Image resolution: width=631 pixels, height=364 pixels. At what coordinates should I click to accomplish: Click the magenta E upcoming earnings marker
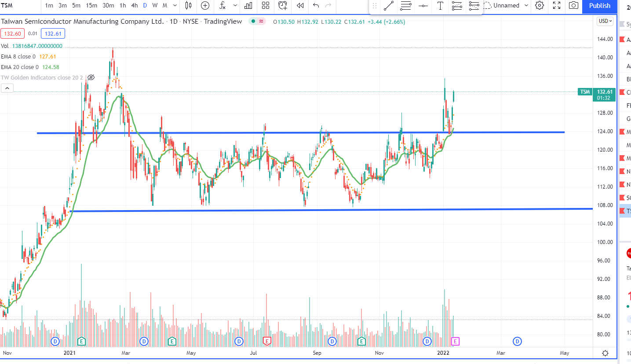tap(456, 341)
